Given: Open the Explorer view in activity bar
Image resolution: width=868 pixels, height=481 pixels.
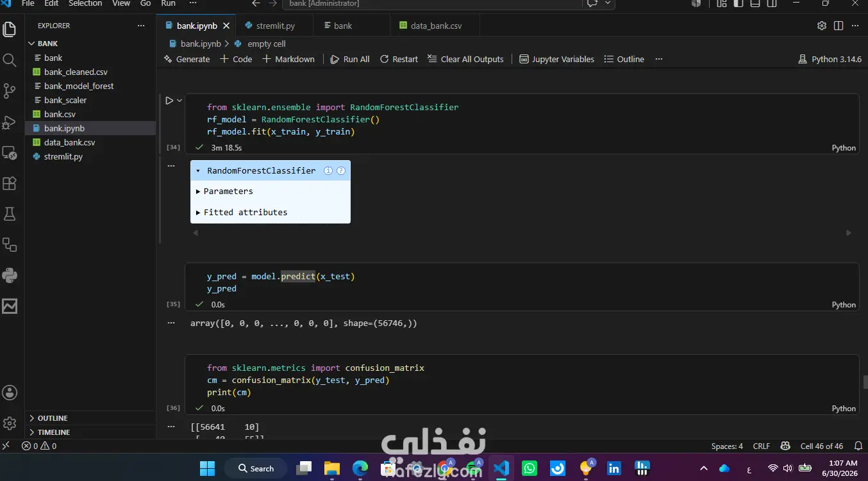Looking at the screenshot, I should 10,29.
